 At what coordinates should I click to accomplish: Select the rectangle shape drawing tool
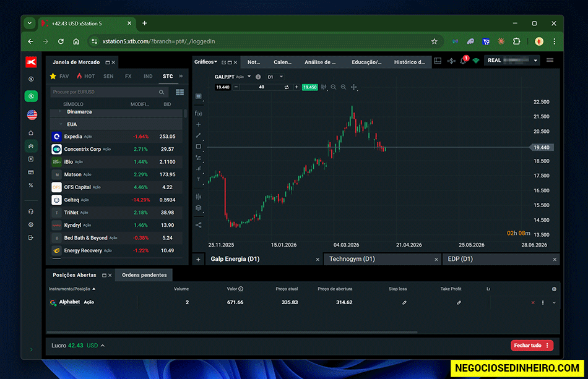coord(199,147)
